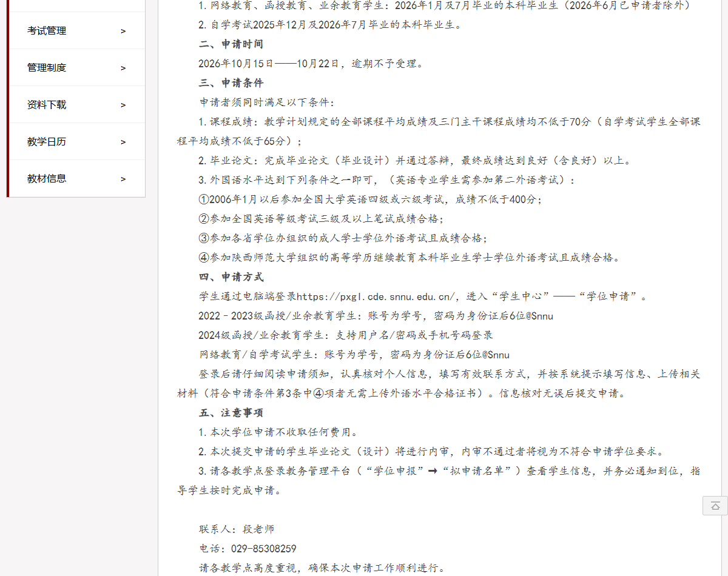Click the line starting 1.课程成绩
The height and width of the screenshot is (576, 728).
pos(450,122)
